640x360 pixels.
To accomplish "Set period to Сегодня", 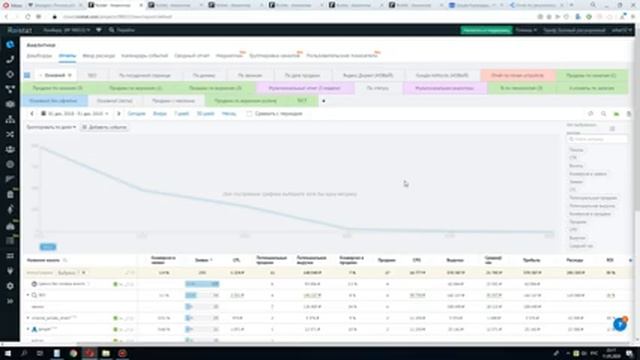I will coord(136,114).
